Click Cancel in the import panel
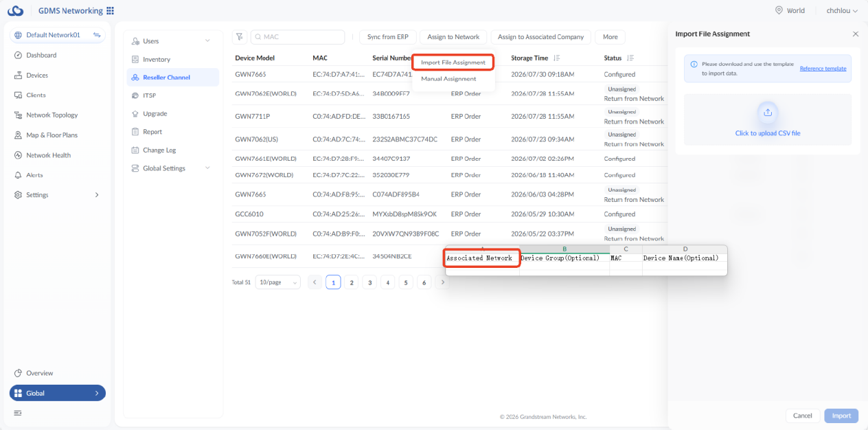868x430 pixels. pos(803,416)
